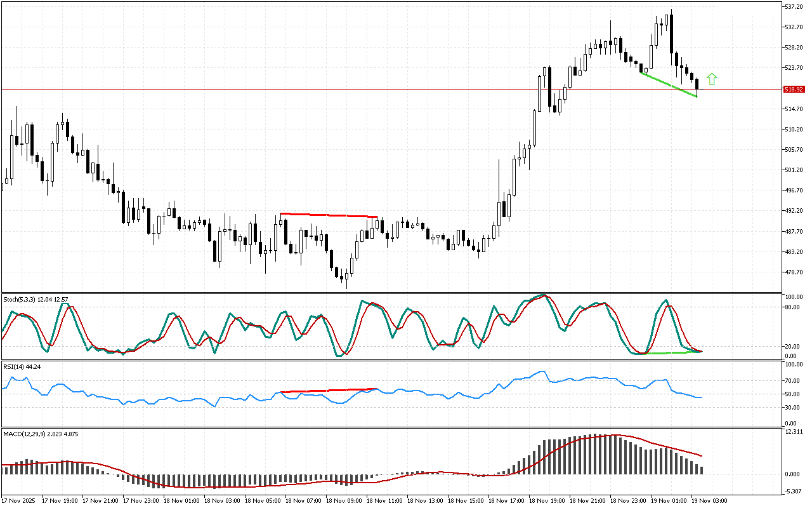Select the red 518.92 price label
Image resolution: width=812 pixels, height=508 pixels.
click(794, 90)
